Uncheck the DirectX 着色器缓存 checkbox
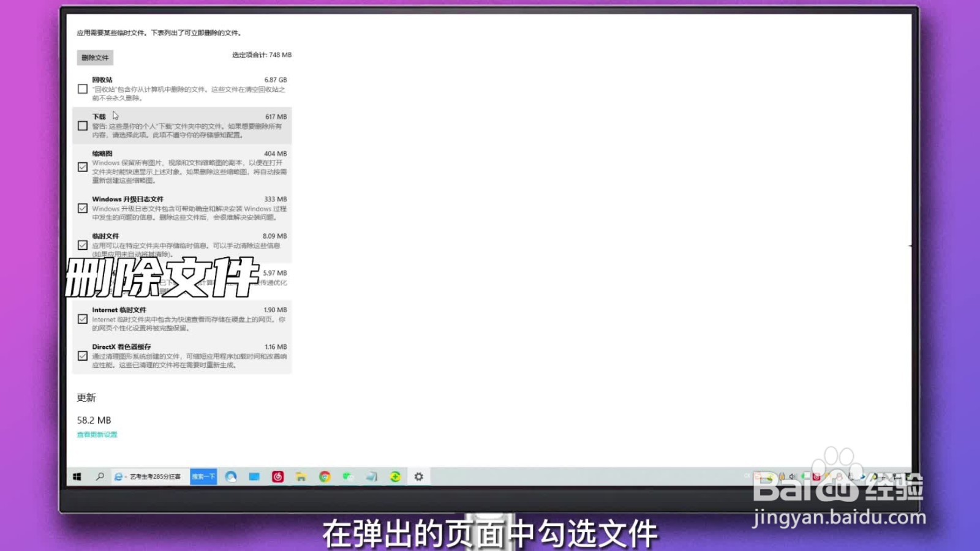 pos(83,355)
